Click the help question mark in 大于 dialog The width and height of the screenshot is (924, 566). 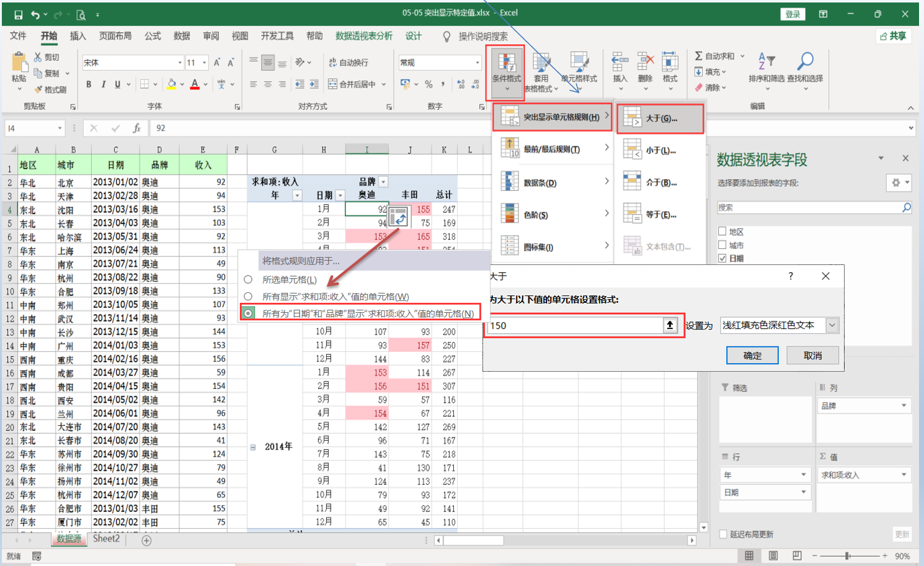pyautogui.click(x=791, y=276)
